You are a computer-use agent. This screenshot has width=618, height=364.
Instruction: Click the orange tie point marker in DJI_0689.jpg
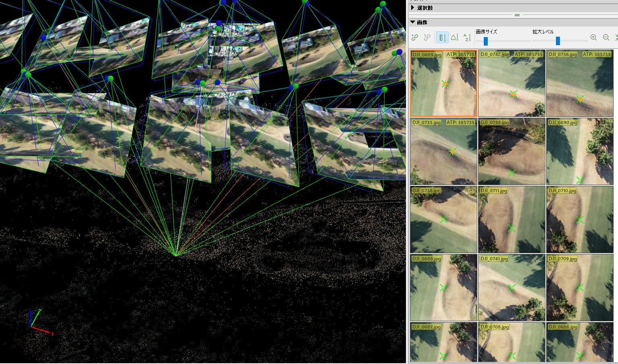pos(445,84)
